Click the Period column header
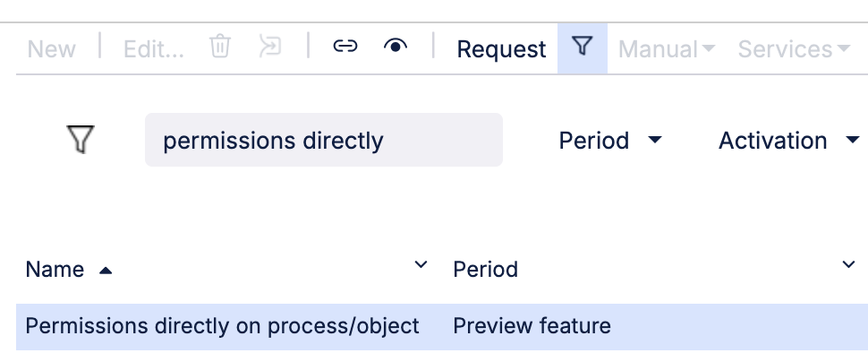Screen dimensions: 868x353 pos(486,270)
